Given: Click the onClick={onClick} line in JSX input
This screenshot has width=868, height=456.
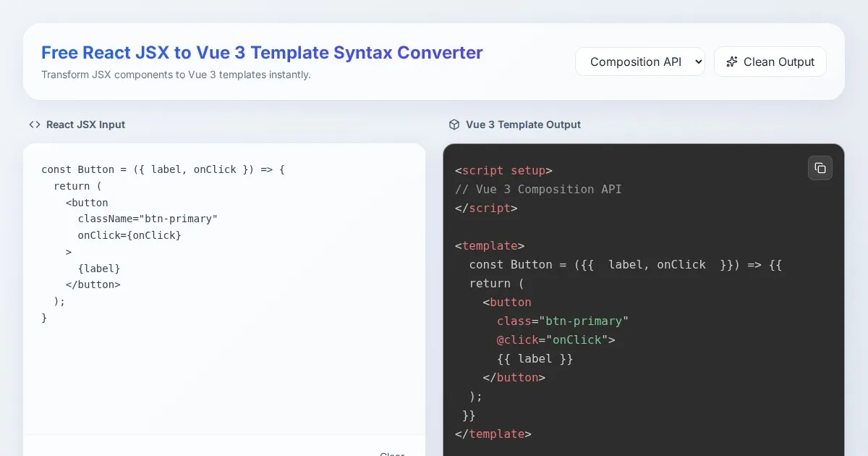Looking at the screenshot, I should click(x=129, y=235).
